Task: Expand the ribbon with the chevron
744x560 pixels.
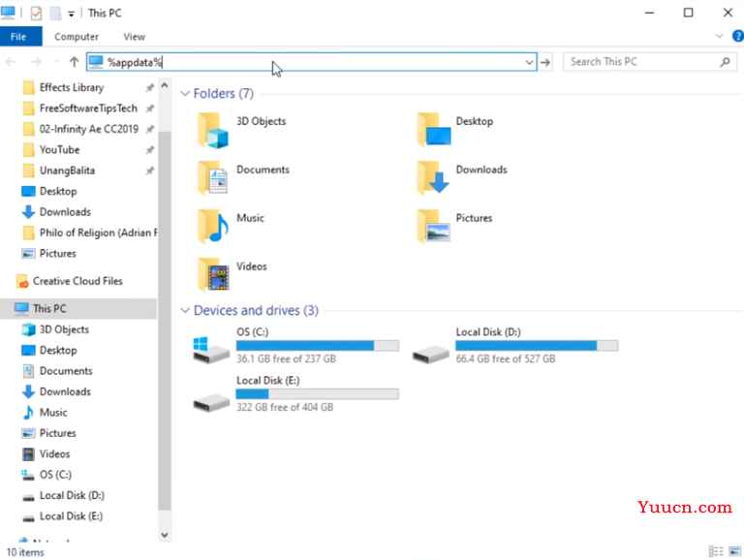Action: pyautogui.click(x=718, y=37)
